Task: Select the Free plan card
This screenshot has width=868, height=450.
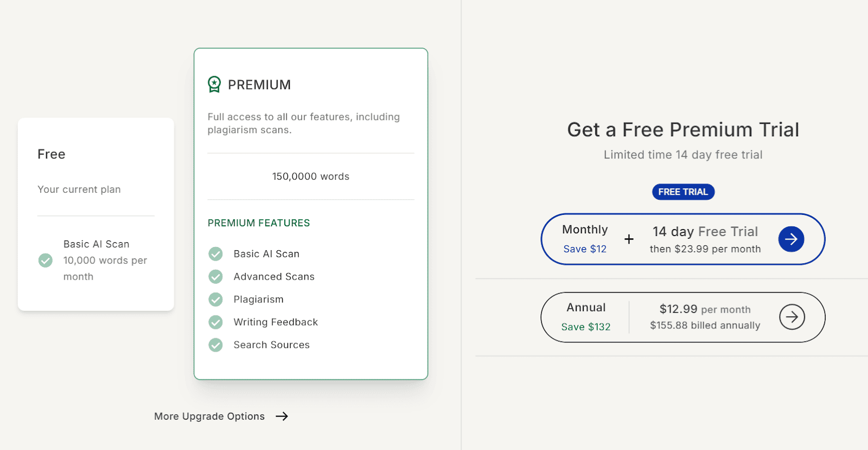Action: 95,214
